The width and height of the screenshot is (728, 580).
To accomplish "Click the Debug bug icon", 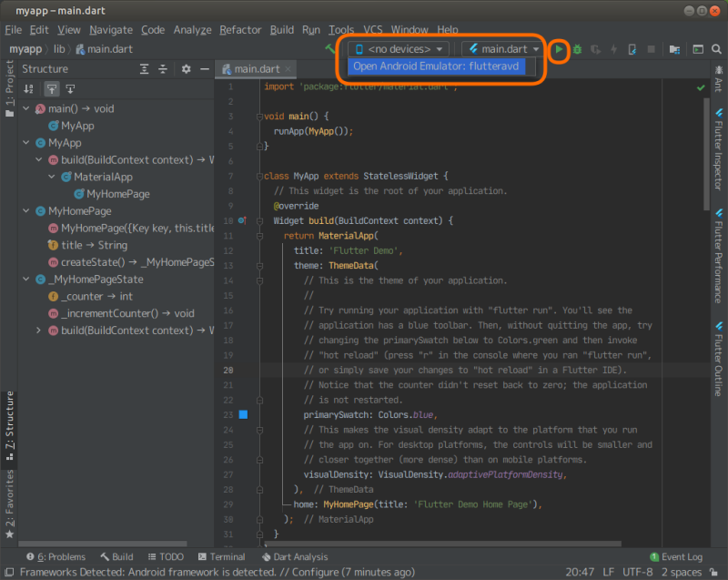I will tap(577, 49).
